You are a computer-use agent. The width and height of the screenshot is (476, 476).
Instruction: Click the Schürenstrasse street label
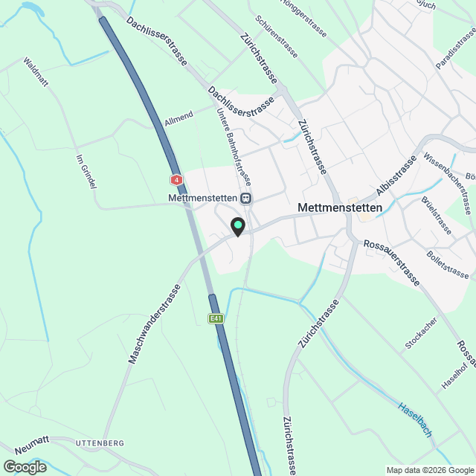click(277, 36)
